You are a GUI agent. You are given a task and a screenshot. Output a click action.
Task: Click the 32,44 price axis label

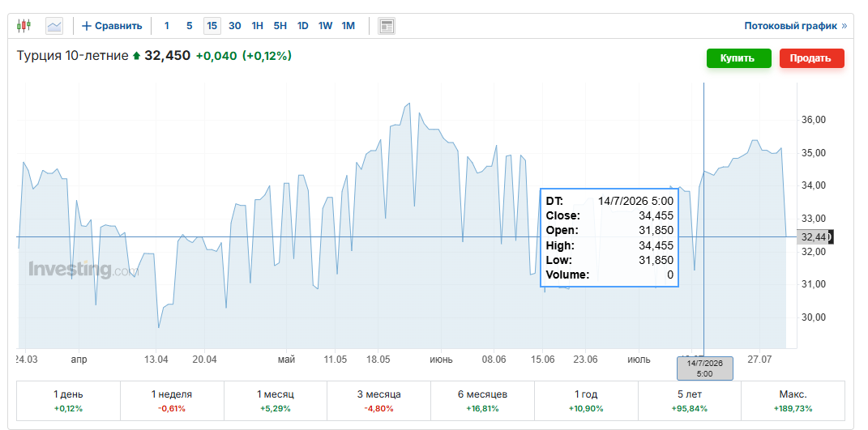click(x=814, y=236)
